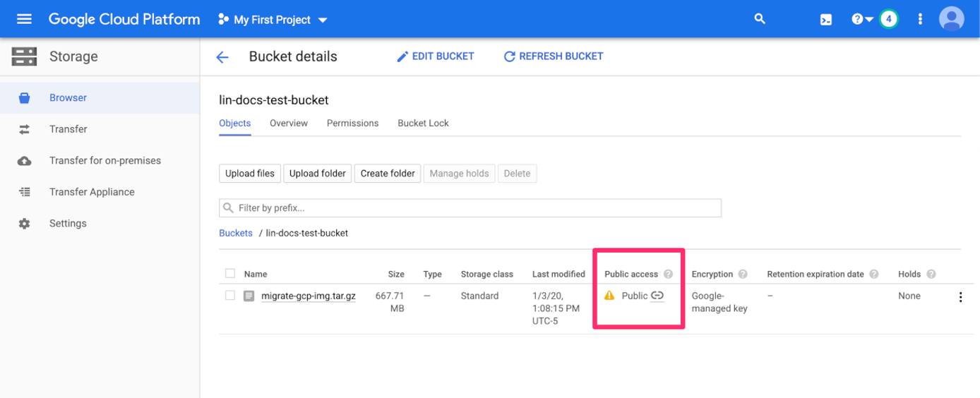This screenshot has height=398, width=980.
Task: Click the search magnifier icon
Action: coord(760,19)
